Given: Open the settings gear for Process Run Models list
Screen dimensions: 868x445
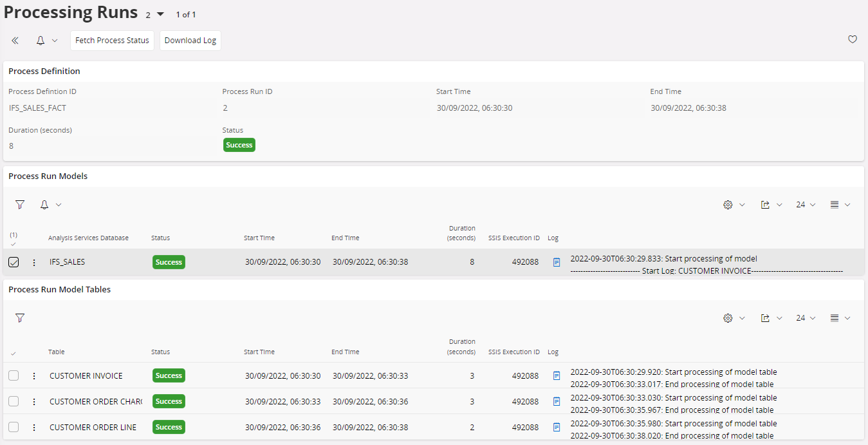Looking at the screenshot, I should 727,204.
